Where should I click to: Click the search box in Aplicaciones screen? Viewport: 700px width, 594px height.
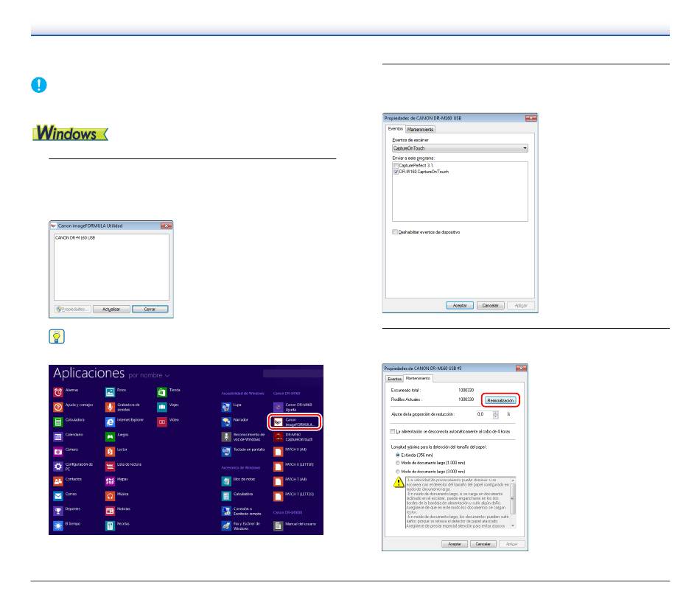point(292,374)
